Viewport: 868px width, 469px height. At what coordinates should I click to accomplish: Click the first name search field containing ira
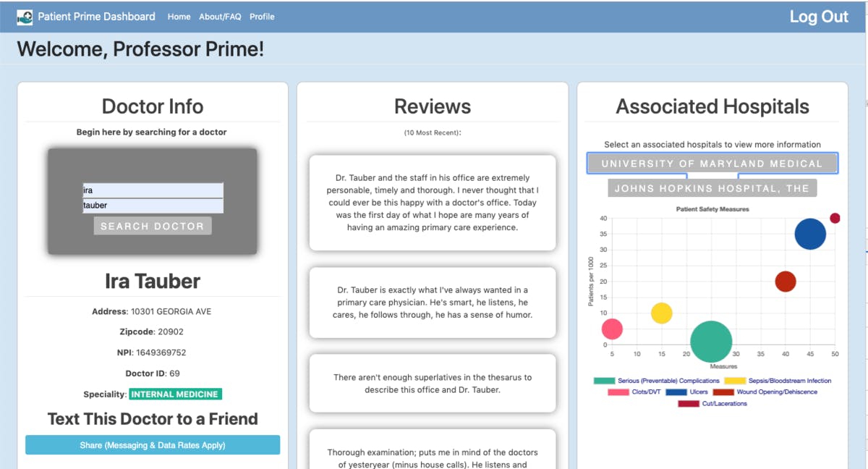tap(153, 190)
